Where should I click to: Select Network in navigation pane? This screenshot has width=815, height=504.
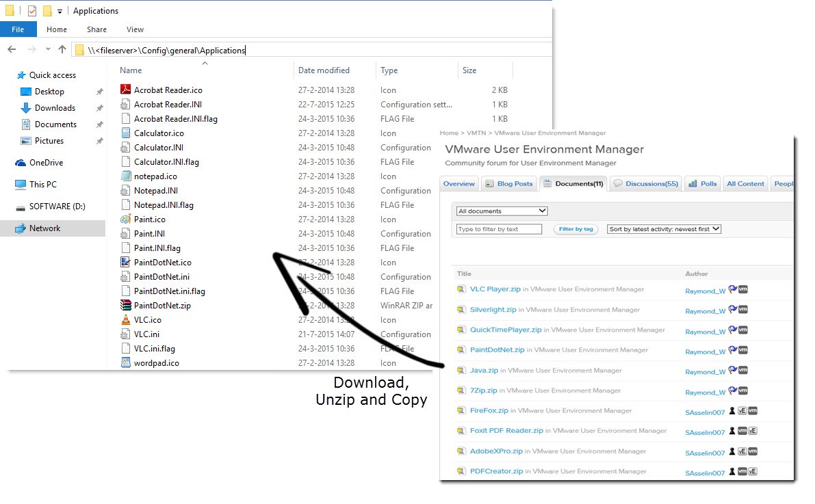click(53, 228)
